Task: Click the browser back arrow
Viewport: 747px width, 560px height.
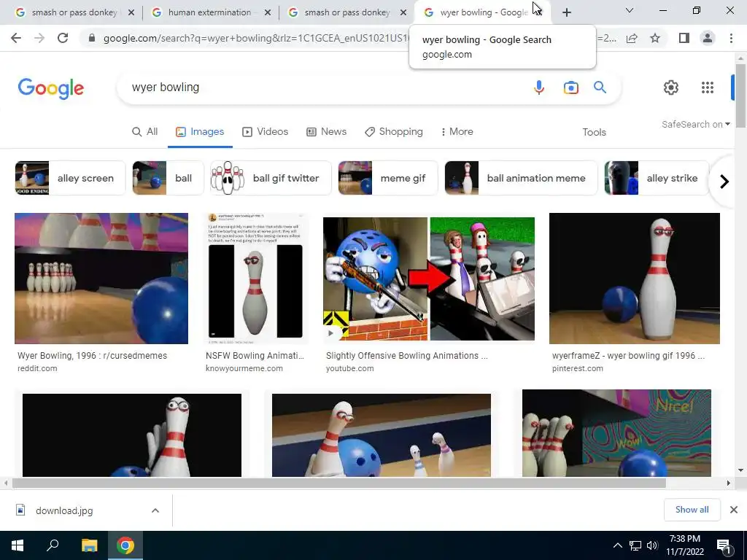Action: coord(16,38)
